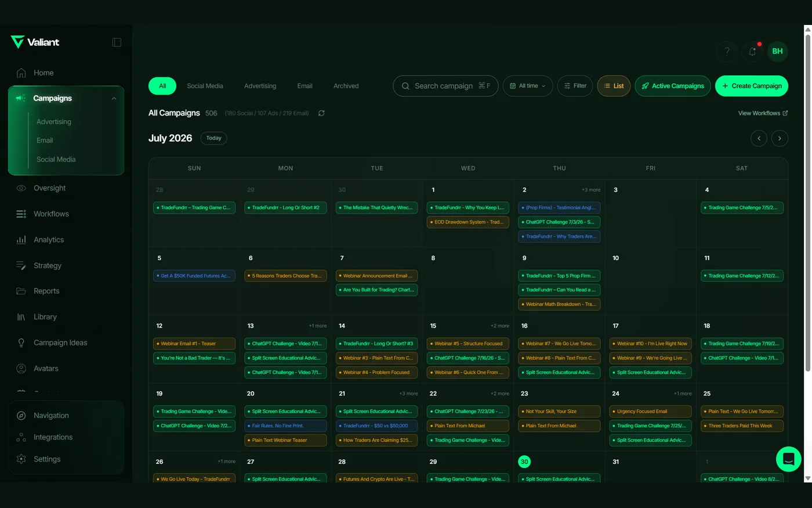Screen dimensions: 812x508
Task: Open Workflows in the sidebar
Action: click(x=51, y=214)
